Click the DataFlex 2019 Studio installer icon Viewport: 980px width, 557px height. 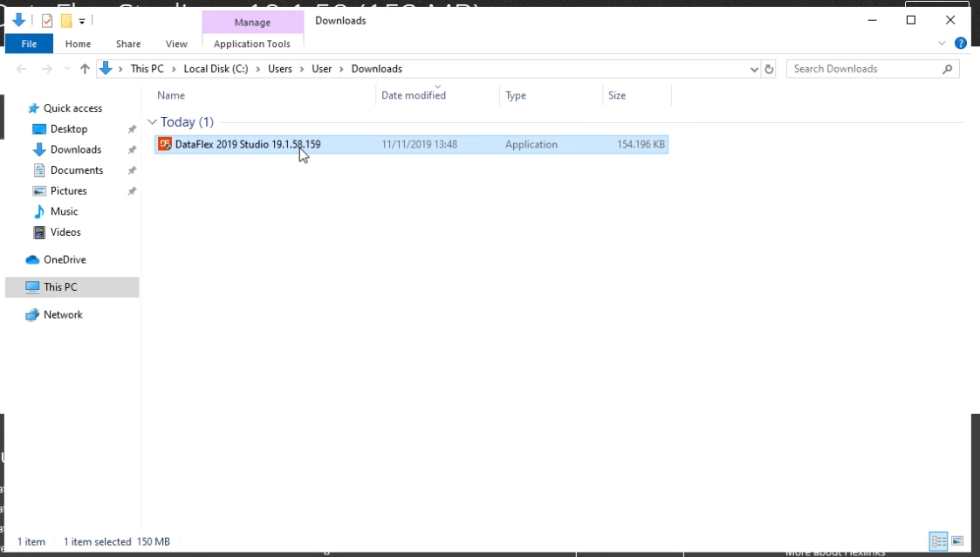click(165, 144)
